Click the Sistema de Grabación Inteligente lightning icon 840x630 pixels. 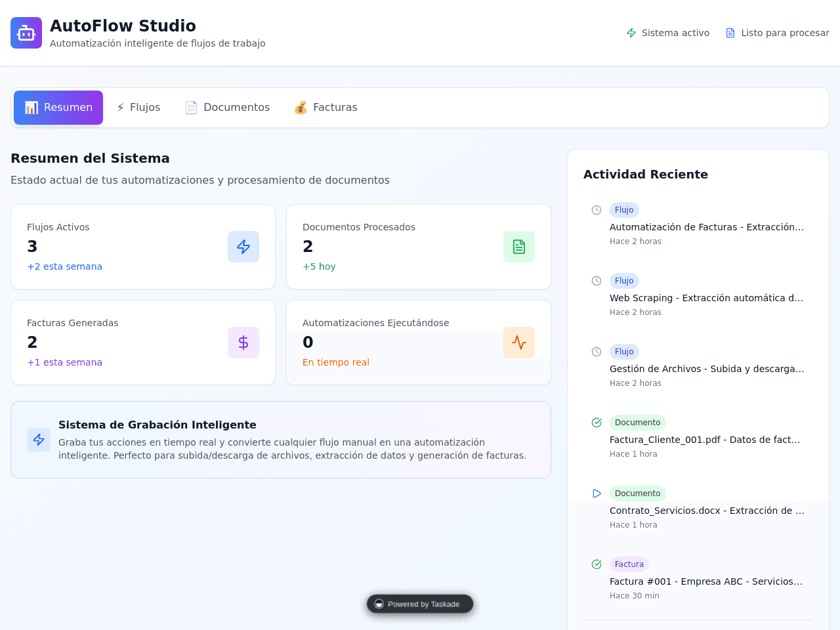click(39, 440)
